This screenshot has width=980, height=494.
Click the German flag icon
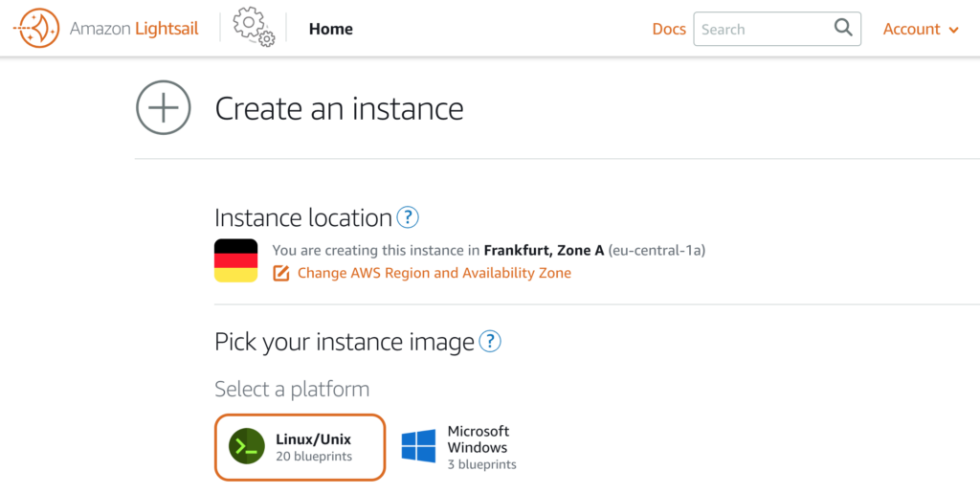[x=236, y=260]
